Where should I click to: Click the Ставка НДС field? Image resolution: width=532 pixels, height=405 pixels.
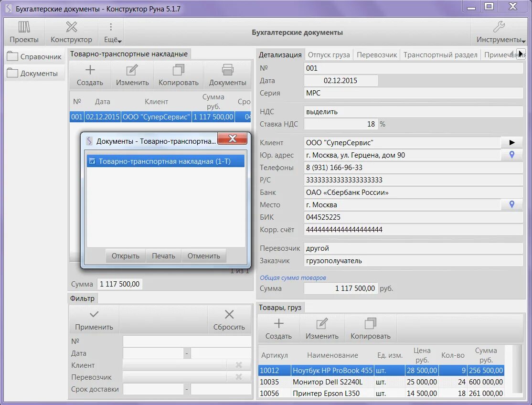click(x=340, y=124)
